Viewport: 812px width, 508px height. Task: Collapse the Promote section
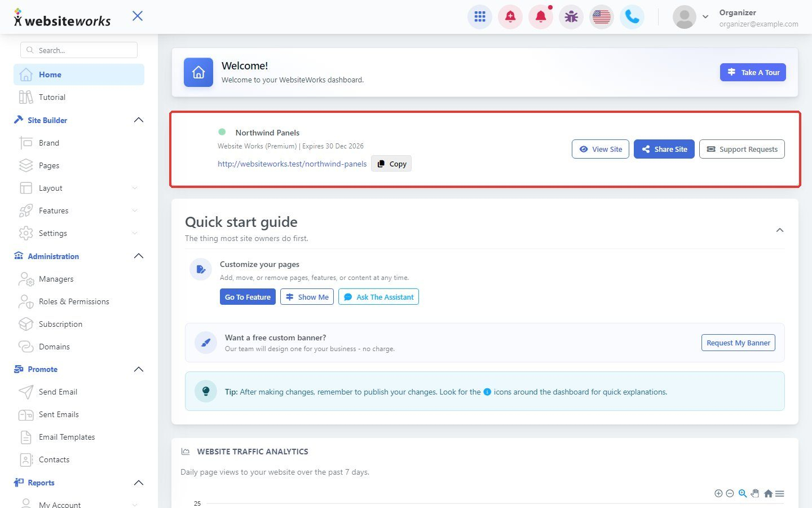[139, 369]
